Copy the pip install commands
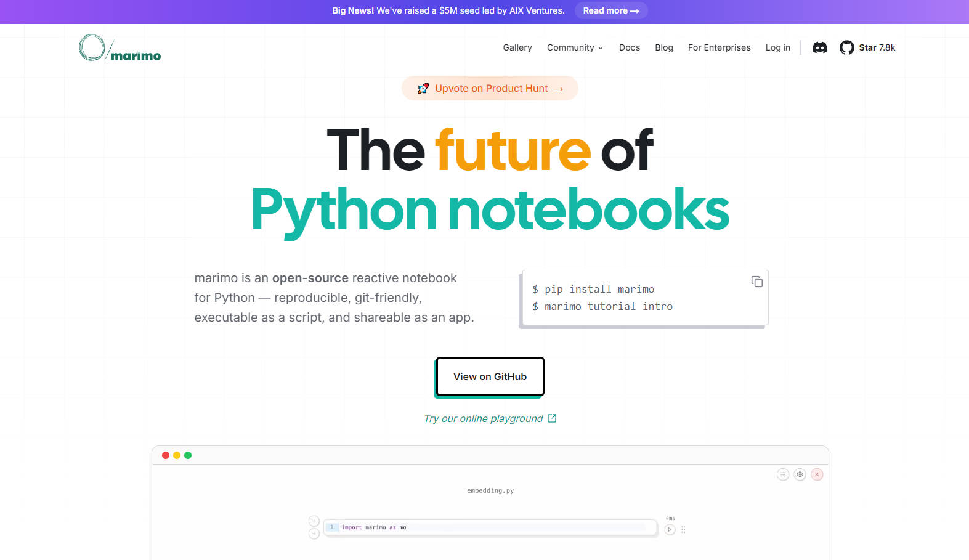 [757, 282]
